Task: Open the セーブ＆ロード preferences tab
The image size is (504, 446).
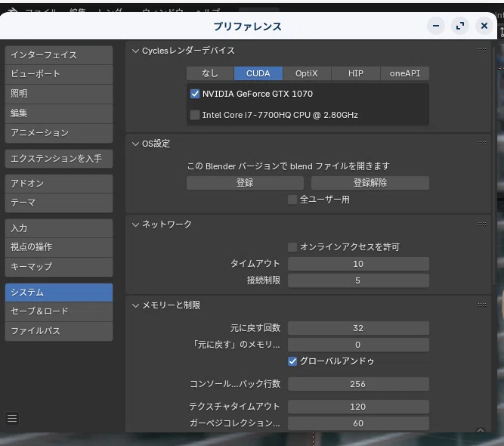Action: (59, 311)
